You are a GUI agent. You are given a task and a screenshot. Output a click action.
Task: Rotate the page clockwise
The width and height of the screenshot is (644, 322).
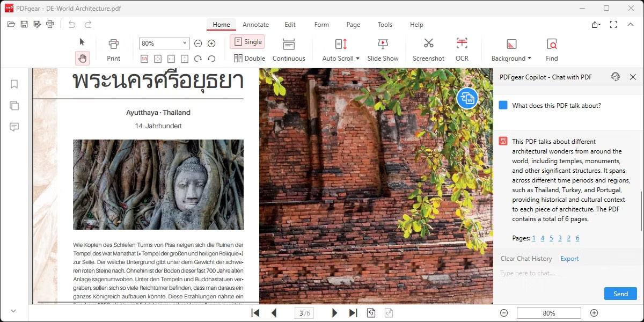(x=199, y=58)
